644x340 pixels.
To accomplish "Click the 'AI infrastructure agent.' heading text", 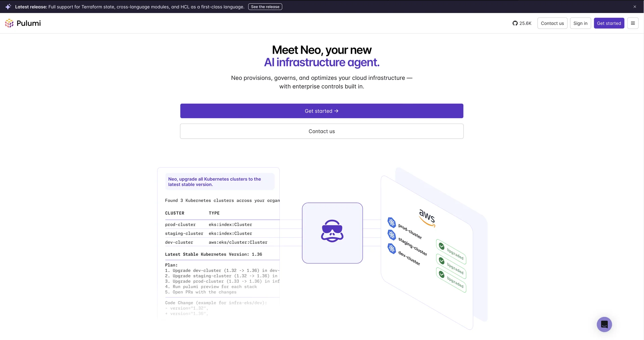I will [x=322, y=62].
